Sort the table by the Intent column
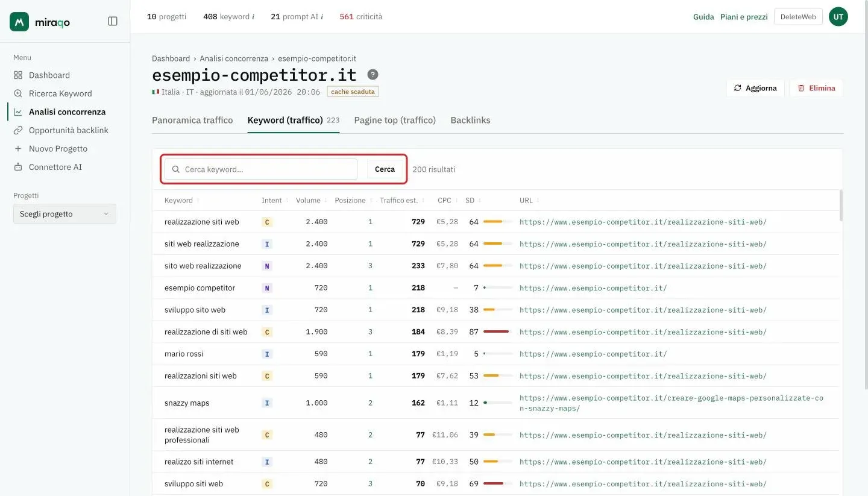Screen dimensions: 868x496 (x=274, y=200)
